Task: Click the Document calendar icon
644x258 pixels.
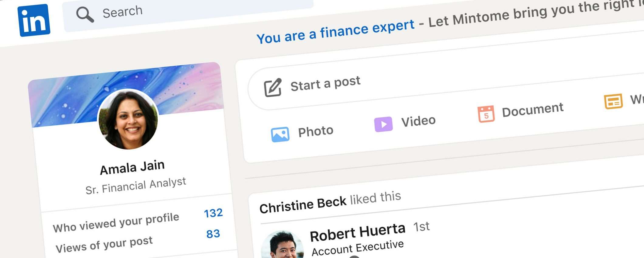Action: click(486, 114)
